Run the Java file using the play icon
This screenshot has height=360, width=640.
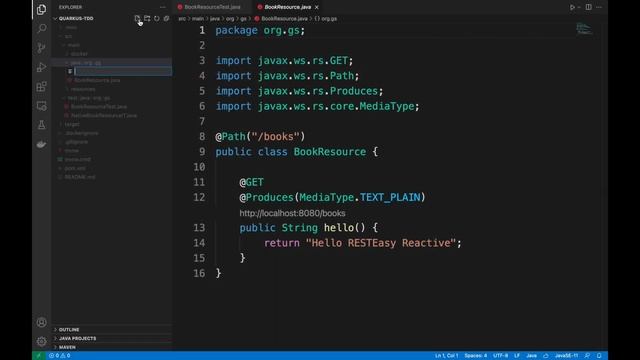pyautogui.click(x=572, y=7)
